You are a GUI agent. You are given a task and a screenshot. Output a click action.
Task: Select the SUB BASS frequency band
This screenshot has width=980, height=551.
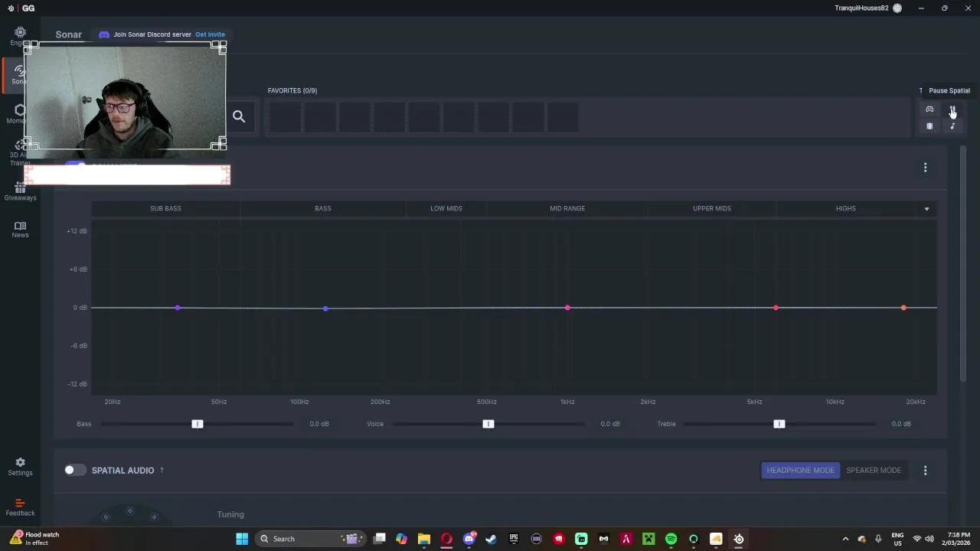point(165,208)
